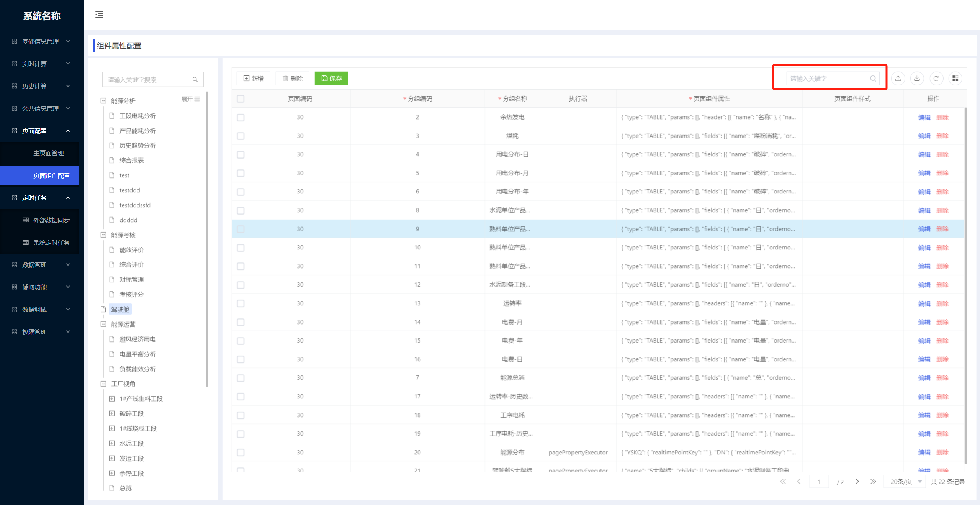Expand the 辅助功能 sidebar menu
Viewport: 980px width, 505px height.
[x=42, y=287]
